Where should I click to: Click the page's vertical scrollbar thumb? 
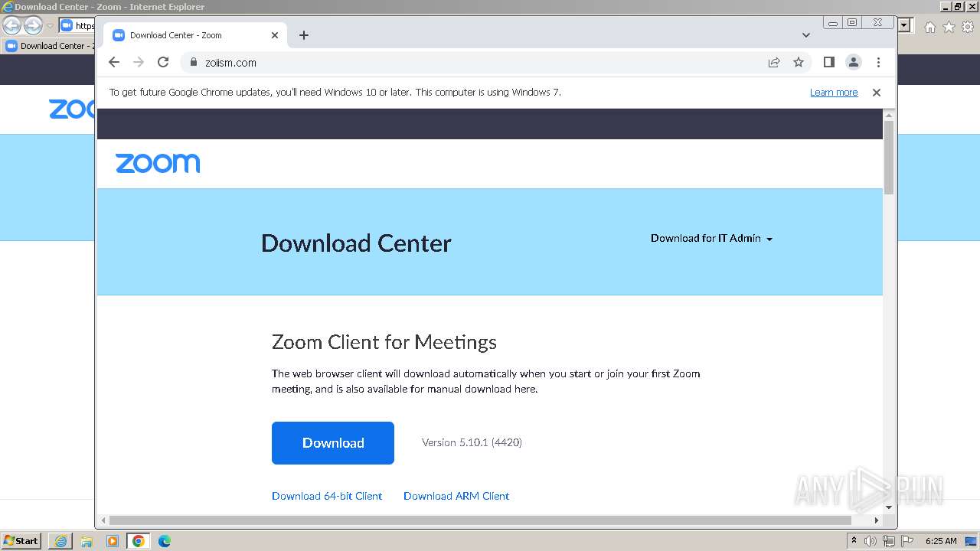click(x=889, y=158)
